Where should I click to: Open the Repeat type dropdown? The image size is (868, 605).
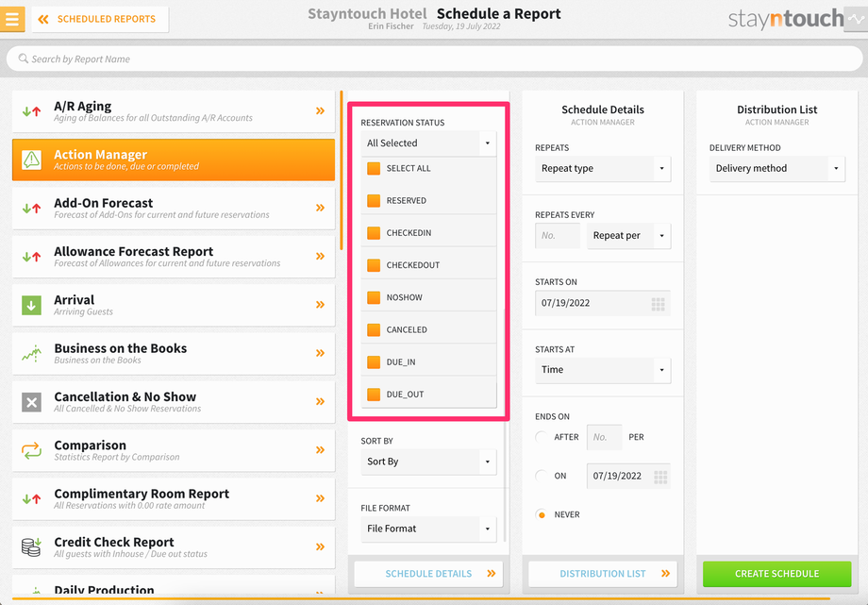tap(603, 168)
